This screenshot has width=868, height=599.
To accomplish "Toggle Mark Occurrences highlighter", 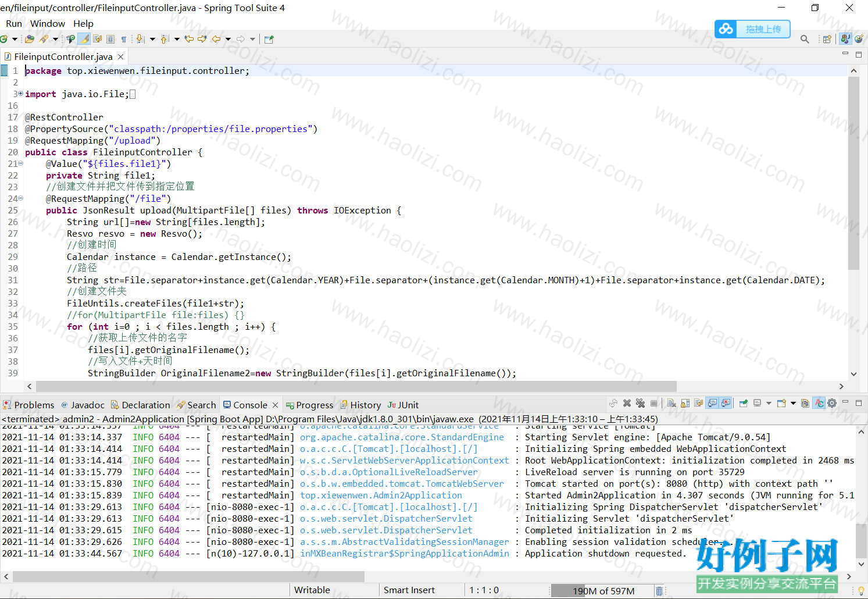I will click(x=84, y=39).
